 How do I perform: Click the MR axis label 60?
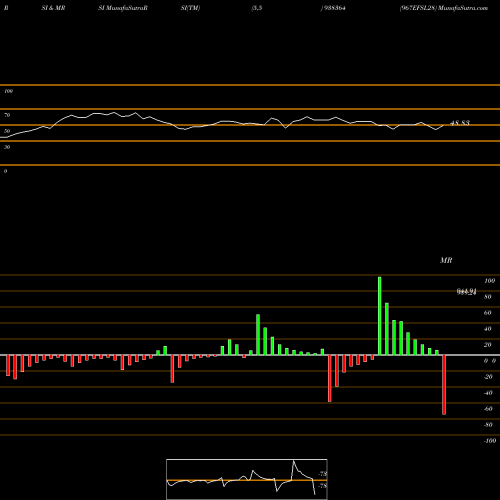click(x=488, y=313)
